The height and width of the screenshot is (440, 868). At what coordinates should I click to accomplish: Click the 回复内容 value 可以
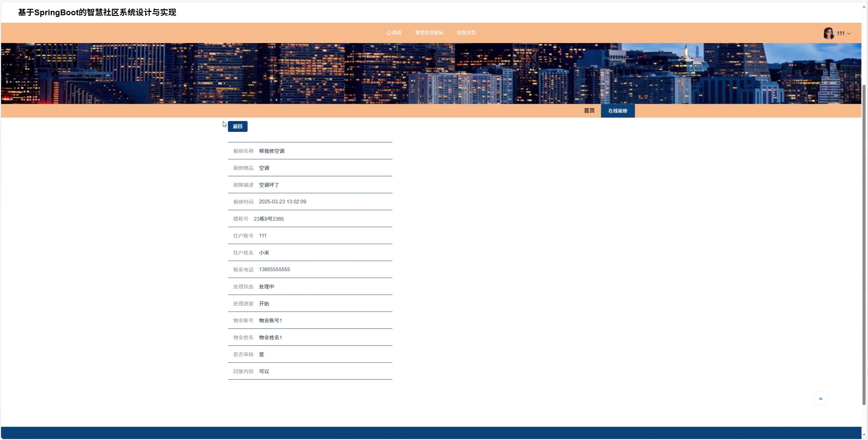click(x=264, y=372)
